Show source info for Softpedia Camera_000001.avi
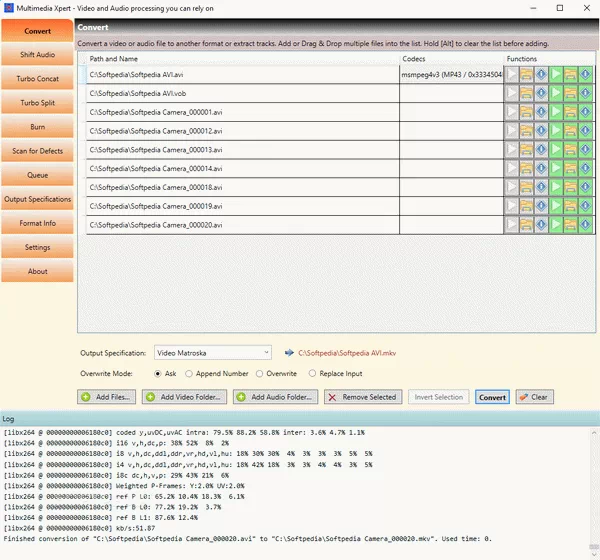The width and height of the screenshot is (600, 560). pos(541,112)
